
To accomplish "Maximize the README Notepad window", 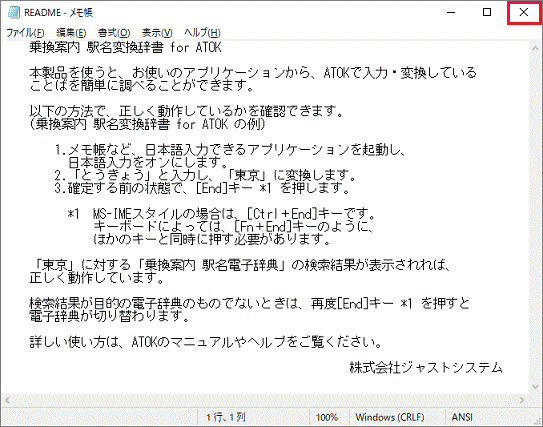I will [487, 12].
